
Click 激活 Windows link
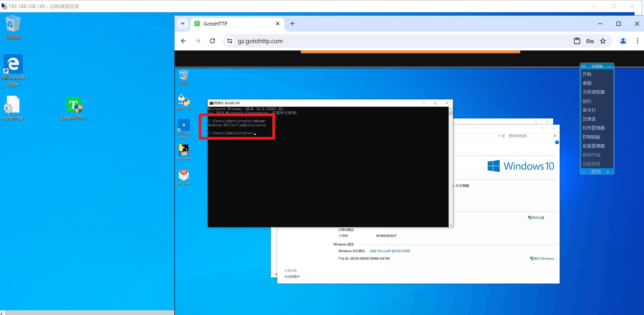click(544, 259)
